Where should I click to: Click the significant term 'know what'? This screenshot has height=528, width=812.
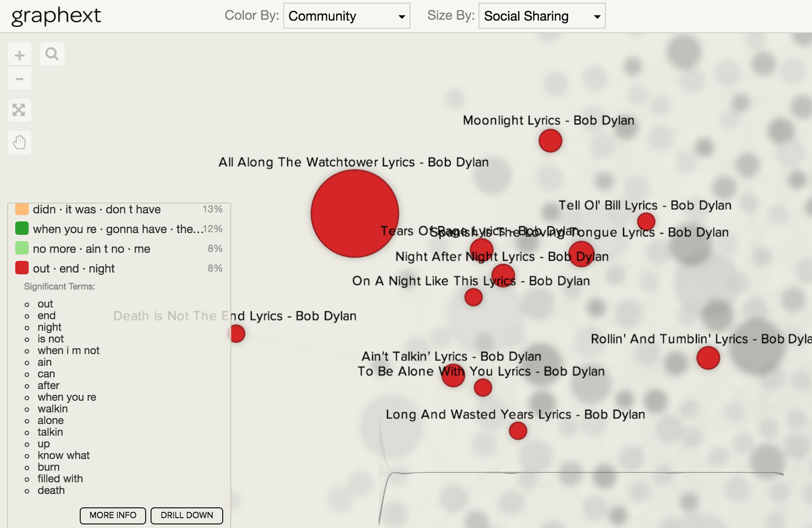pyautogui.click(x=64, y=455)
